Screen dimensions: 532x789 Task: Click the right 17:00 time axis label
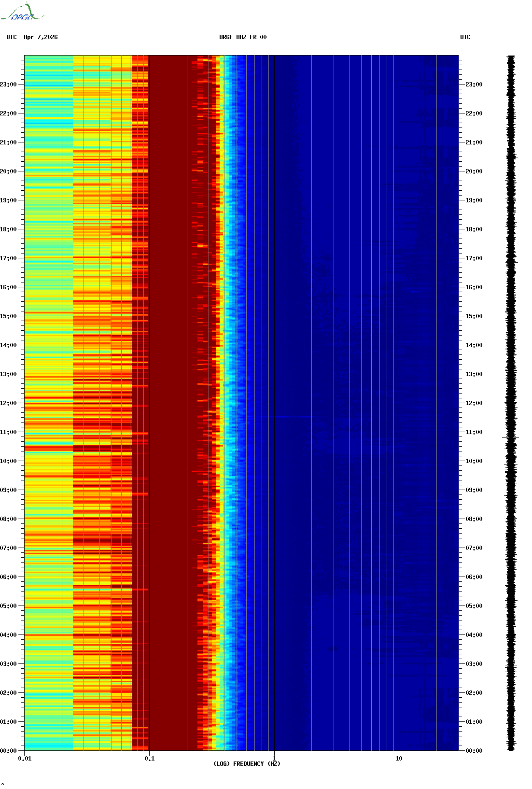[x=474, y=258]
